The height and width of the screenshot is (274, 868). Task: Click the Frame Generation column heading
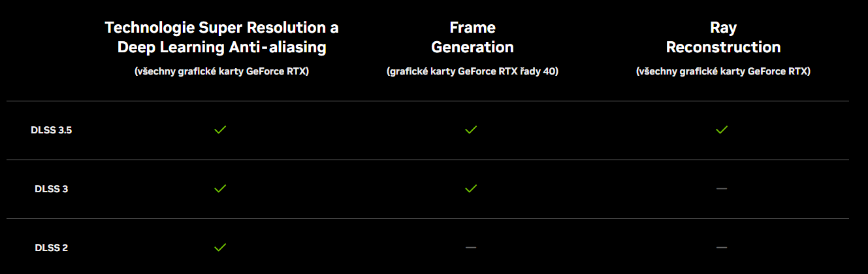tap(472, 37)
